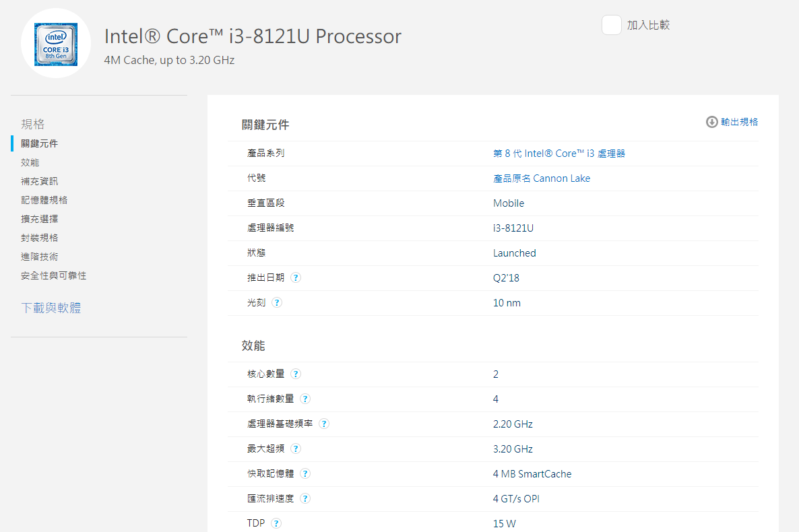Open help icon for 光刻
Screen dimensions: 799x532
[x=277, y=302]
